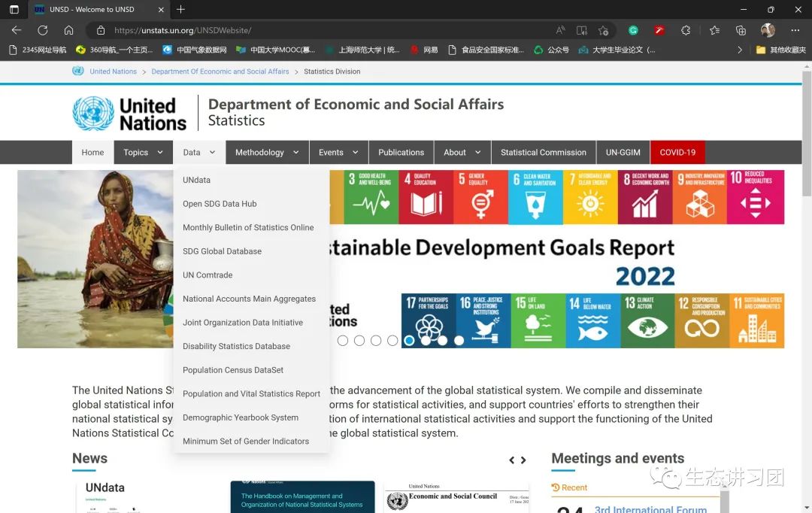
Task: Open the Recent meetings tab
Action: tap(570, 487)
